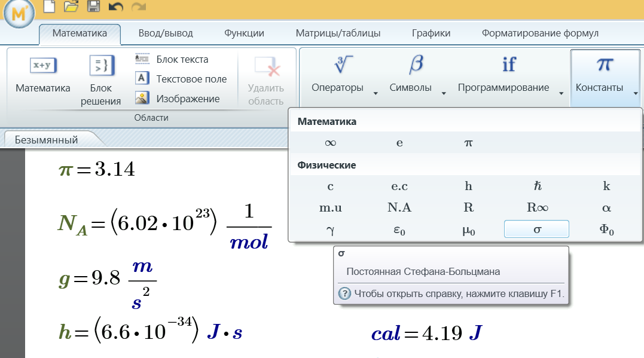This screenshot has width=644, height=358.
Task: Open the Матрицы/таблицы ribbon tab
Action: (x=338, y=33)
